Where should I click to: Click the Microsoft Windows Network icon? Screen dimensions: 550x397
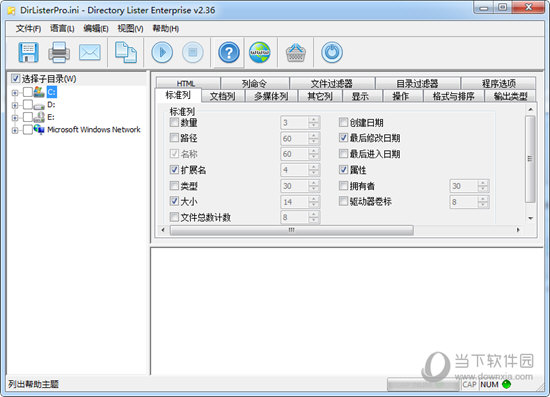39,129
